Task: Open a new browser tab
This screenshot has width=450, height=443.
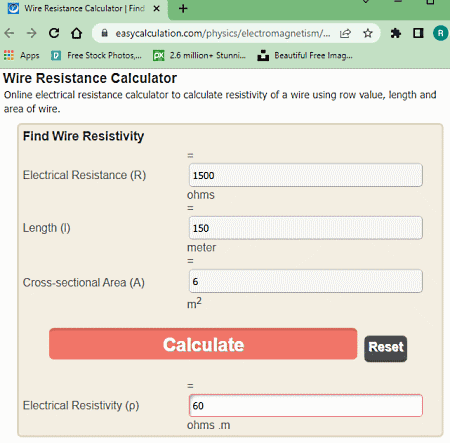Action: [183, 9]
